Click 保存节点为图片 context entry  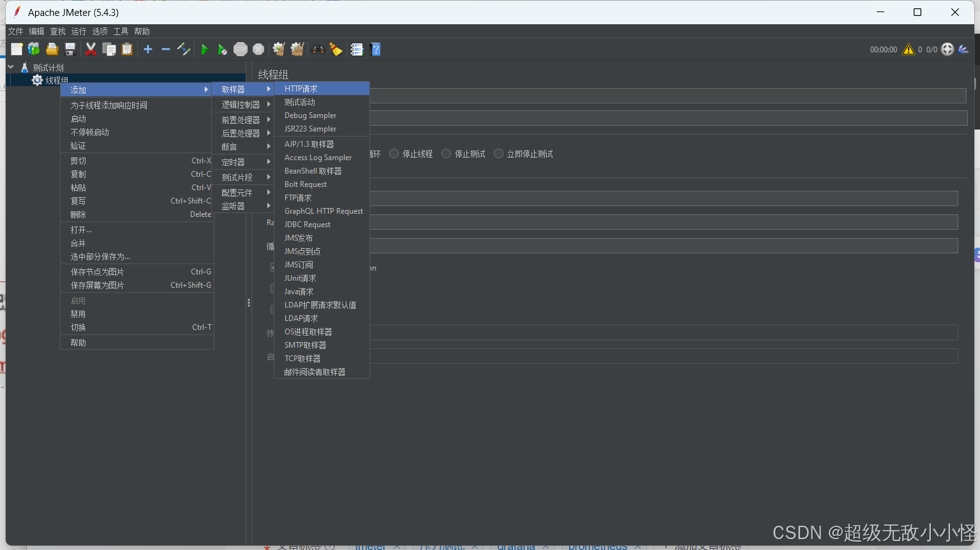coord(137,272)
